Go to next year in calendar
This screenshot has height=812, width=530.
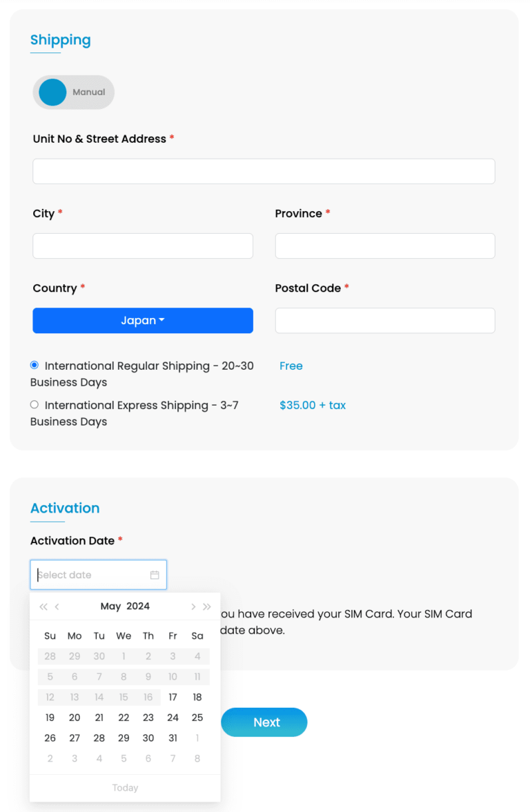(x=207, y=606)
